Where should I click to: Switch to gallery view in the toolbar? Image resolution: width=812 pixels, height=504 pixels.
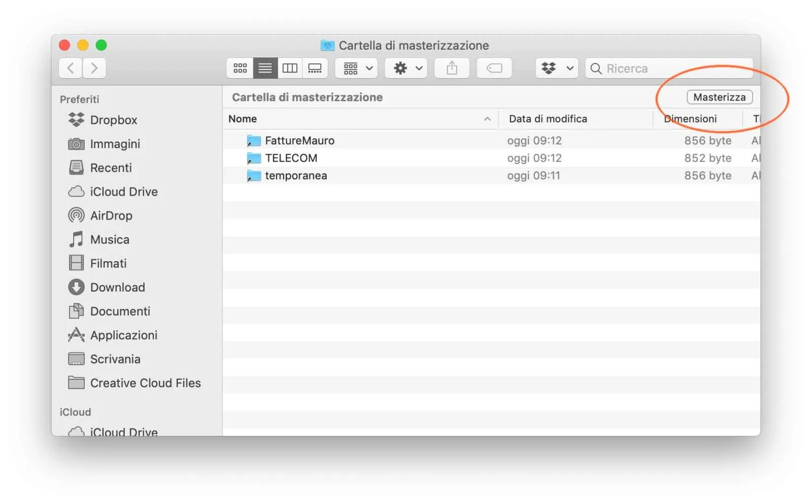pyautogui.click(x=315, y=68)
